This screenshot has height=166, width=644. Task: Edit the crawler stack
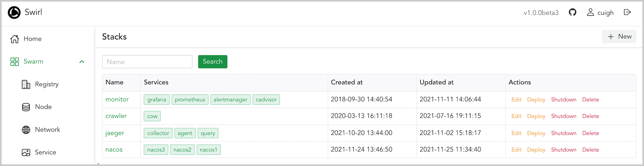tap(516, 116)
